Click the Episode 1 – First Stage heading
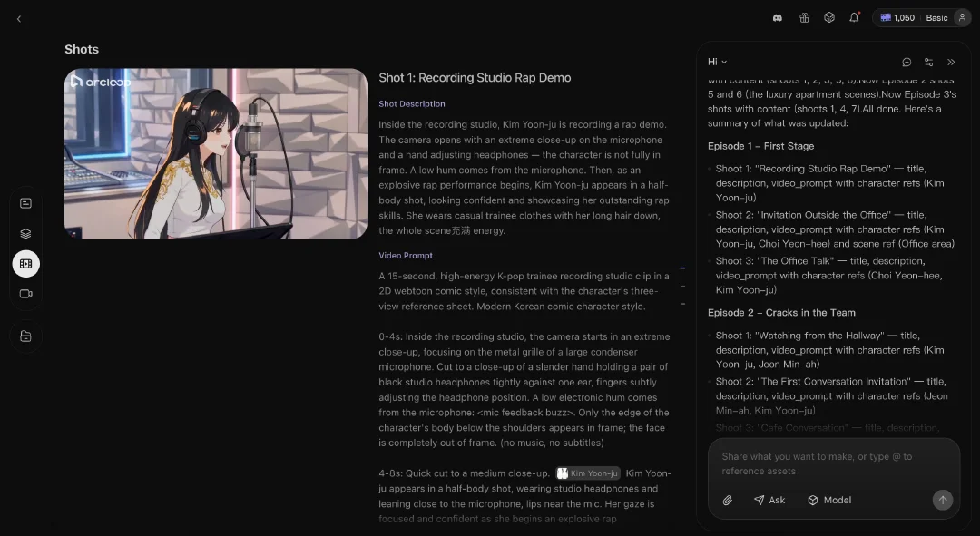Screen dimensions: 980x536 pyautogui.click(x=760, y=146)
